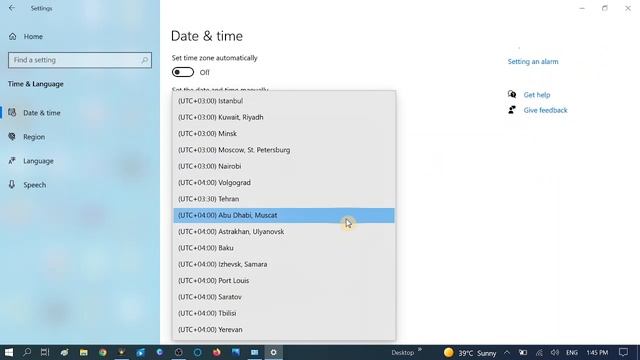Choose (UTC+04:00) Abu Dhabi, Muscat
Image resolution: width=640 pixels, height=360 pixels.
(284, 215)
